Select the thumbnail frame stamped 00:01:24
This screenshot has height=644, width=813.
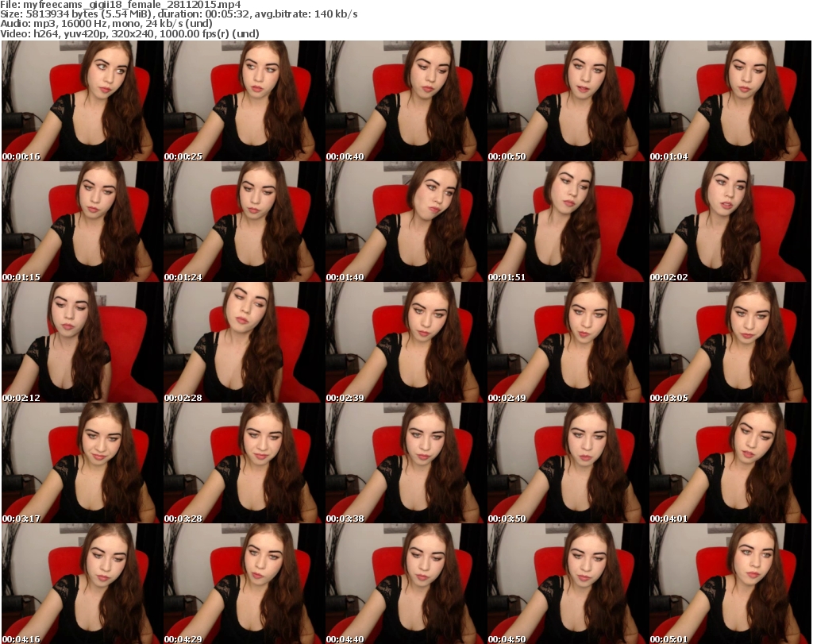[245, 222]
